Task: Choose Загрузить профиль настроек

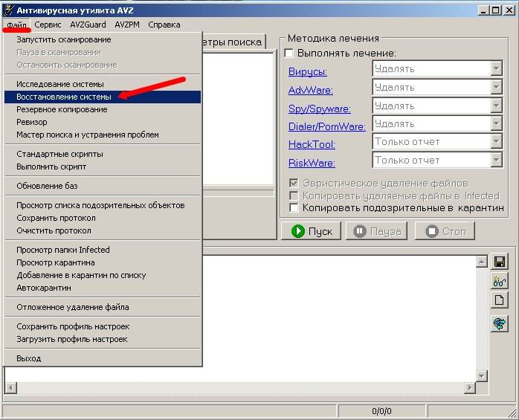Action: coord(103,339)
